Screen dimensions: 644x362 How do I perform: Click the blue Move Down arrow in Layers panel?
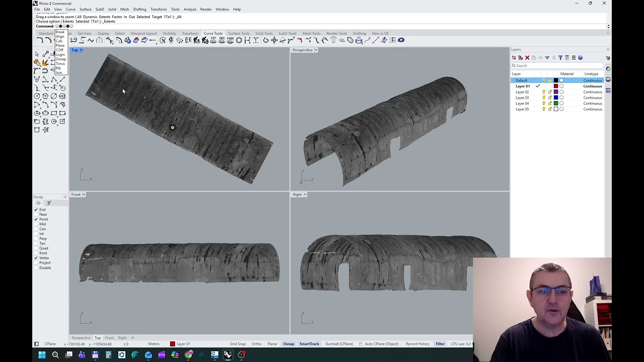[547, 58]
